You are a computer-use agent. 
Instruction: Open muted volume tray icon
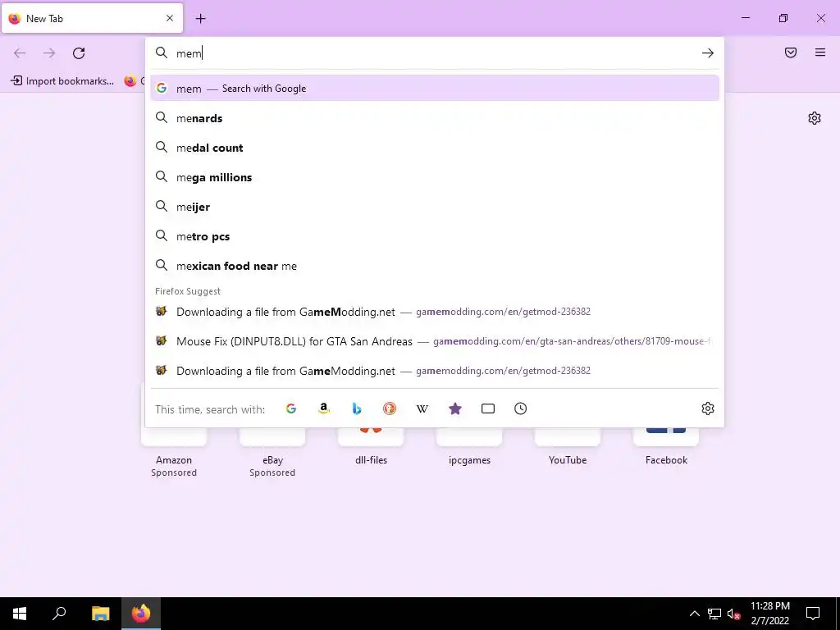click(734, 614)
